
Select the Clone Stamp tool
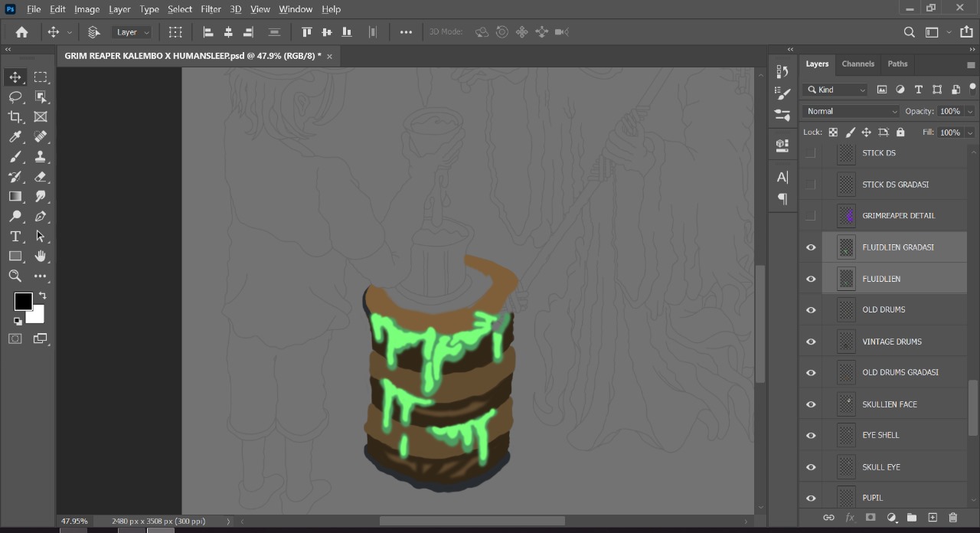(41, 156)
